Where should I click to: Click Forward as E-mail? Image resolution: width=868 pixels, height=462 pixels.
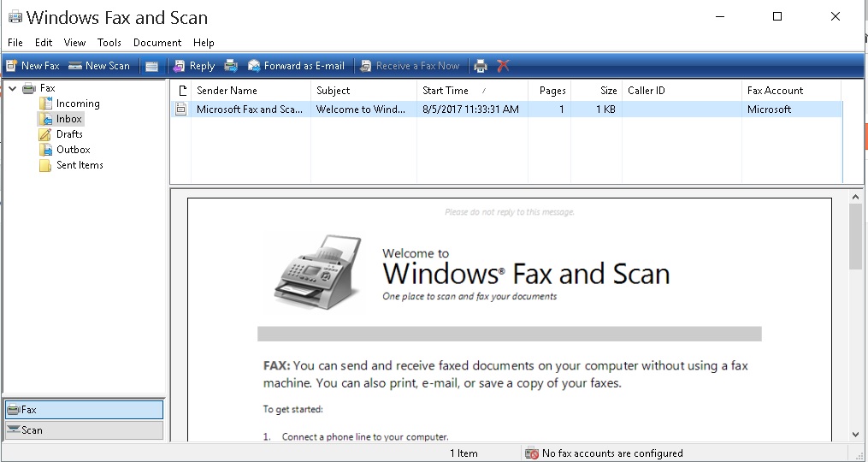click(296, 65)
